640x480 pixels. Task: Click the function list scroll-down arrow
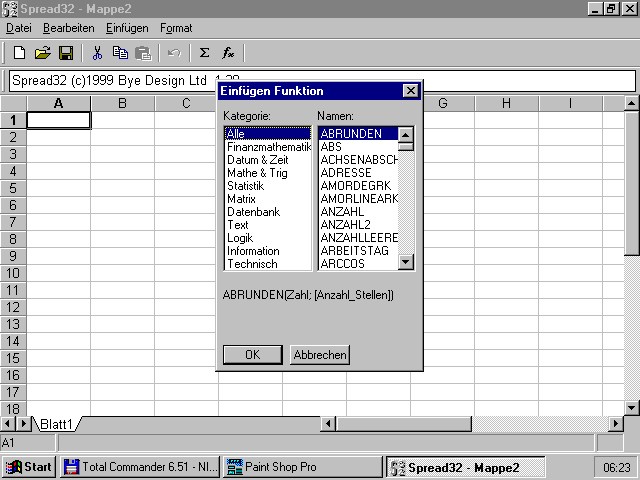coord(406,262)
